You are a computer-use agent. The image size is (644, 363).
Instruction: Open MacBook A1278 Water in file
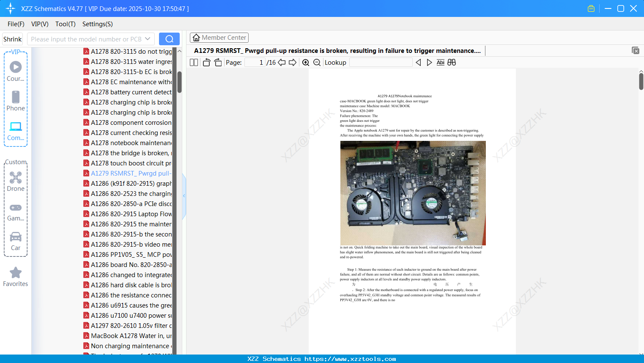128,336
